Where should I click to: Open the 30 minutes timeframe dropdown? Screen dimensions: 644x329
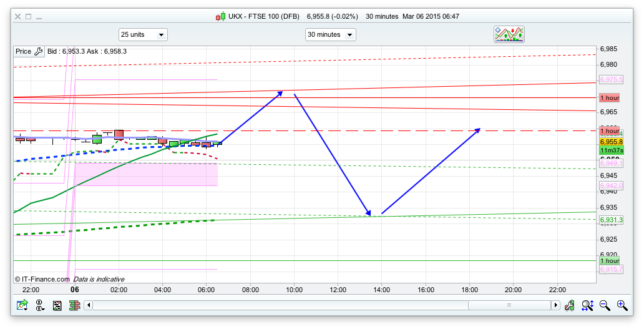(x=330, y=35)
